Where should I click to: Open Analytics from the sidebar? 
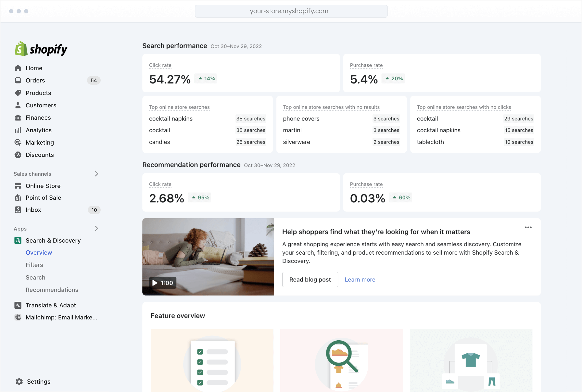pyautogui.click(x=39, y=130)
